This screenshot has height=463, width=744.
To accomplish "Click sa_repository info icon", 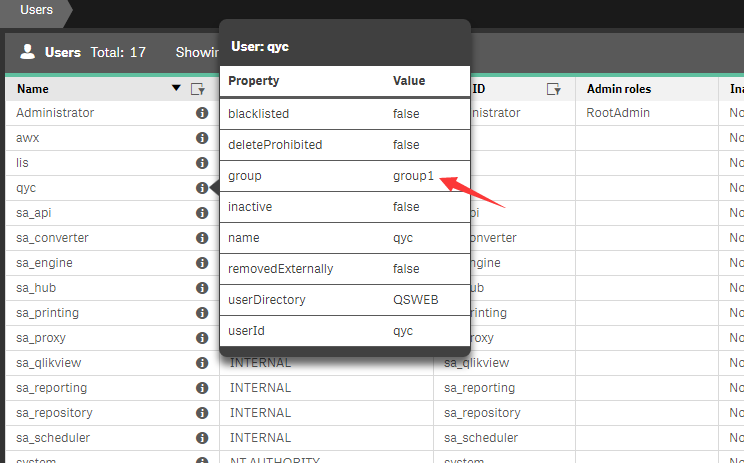I will coord(201,413).
